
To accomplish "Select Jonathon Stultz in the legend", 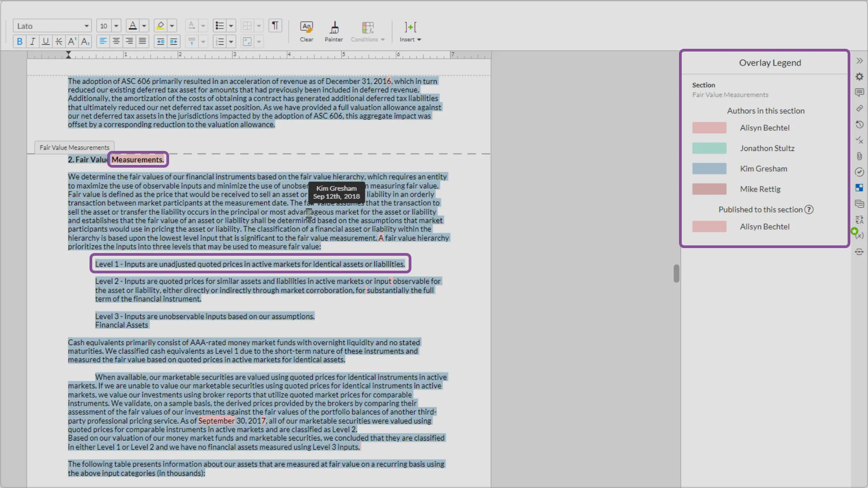I will (767, 148).
